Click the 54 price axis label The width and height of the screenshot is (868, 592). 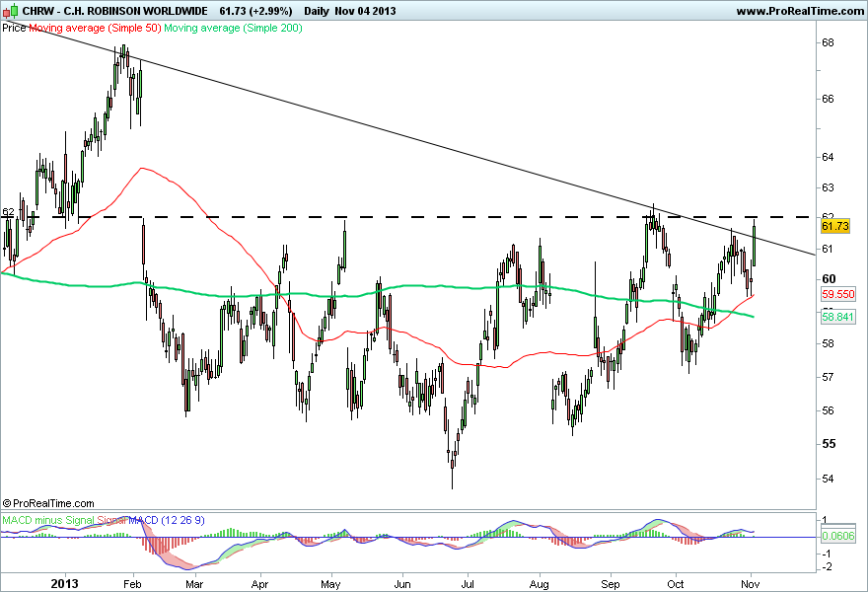pyautogui.click(x=828, y=479)
